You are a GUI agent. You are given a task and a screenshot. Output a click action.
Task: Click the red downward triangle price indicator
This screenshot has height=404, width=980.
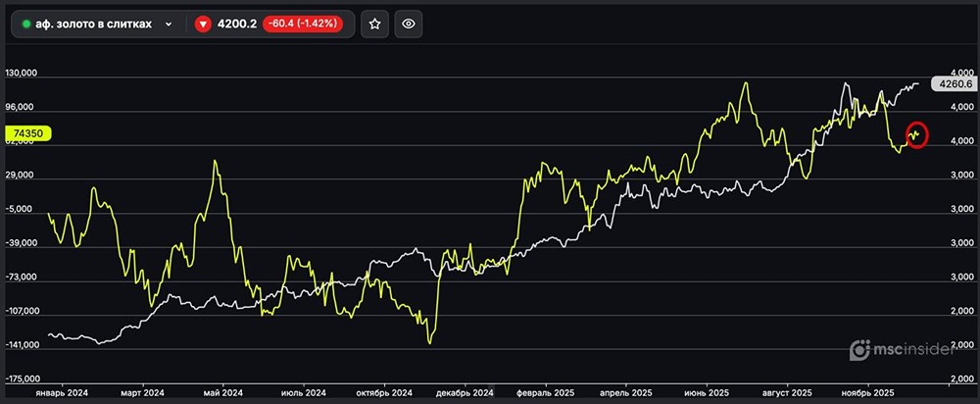tap(203, 25)
